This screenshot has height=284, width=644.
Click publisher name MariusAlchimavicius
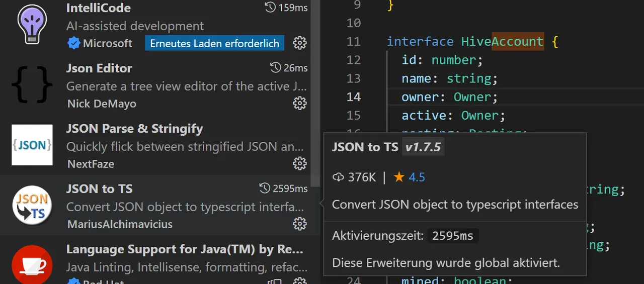point(120,224)
